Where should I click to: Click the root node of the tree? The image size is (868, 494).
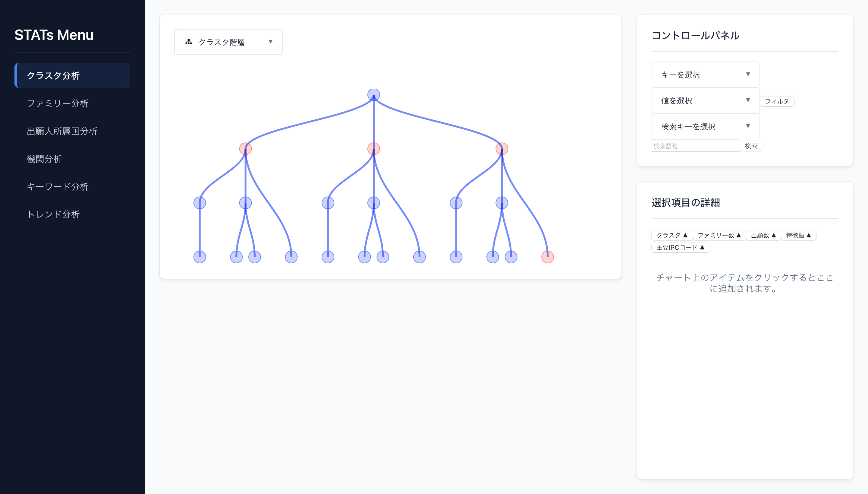pos(373,95)
